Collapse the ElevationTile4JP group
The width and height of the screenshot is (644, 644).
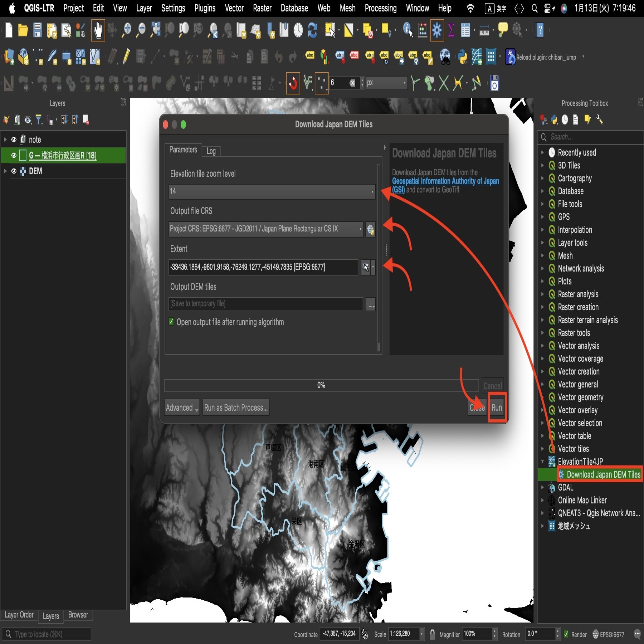point(542,462)
